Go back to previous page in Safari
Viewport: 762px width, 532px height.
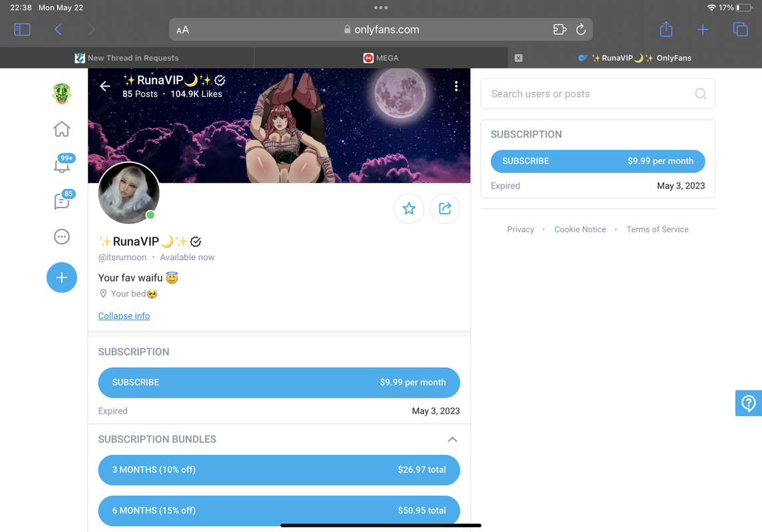(x=58, y=30)
